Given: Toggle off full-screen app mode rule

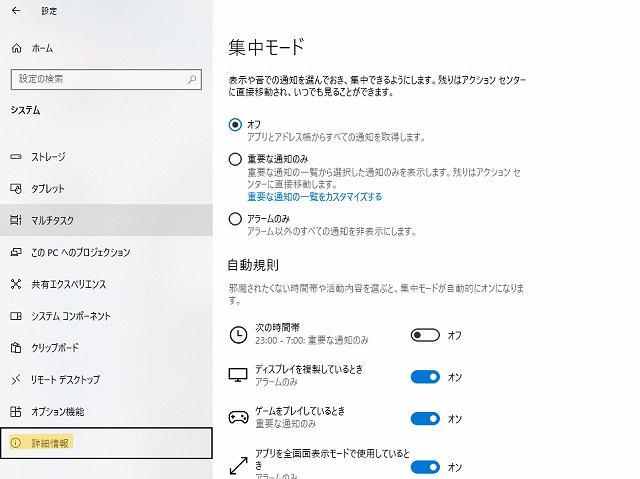Looking at the screenshot, I should (x=425, y=466).
